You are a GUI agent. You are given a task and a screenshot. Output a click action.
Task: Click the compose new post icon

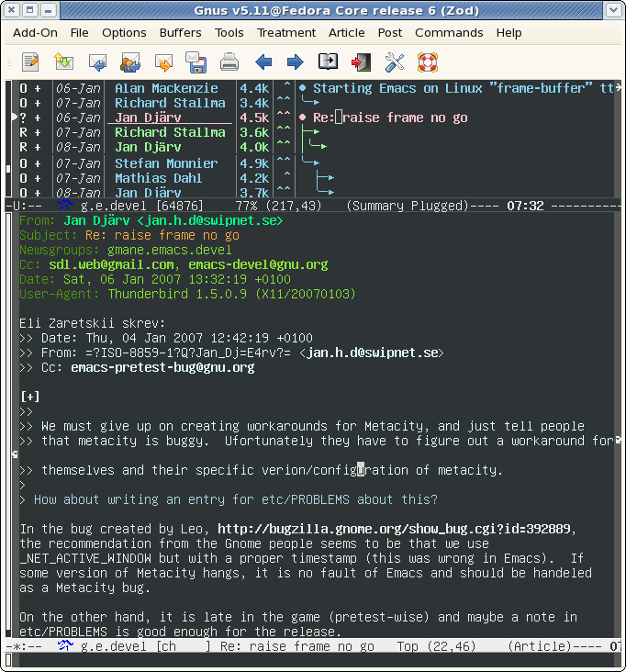31,62
